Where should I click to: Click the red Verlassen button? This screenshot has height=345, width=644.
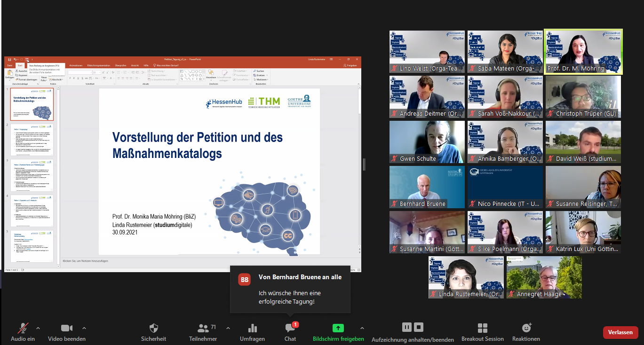[x=620, y=332]
